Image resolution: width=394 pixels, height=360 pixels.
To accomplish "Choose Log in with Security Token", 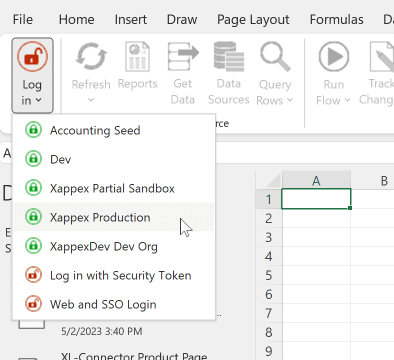I will click(x=114, y=275).
